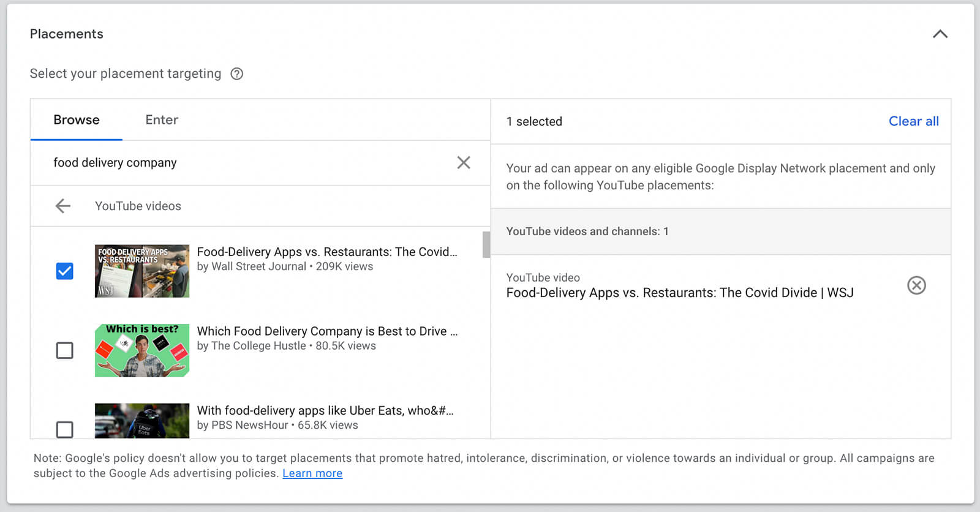Switch to the Enter tab

pos(162,120)
